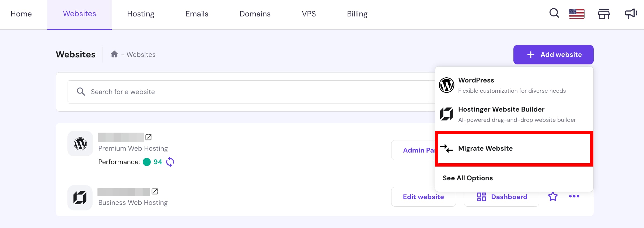Open the search magnifier icon
This screenshot has width=644, height=228.
[x=554, y=13]
